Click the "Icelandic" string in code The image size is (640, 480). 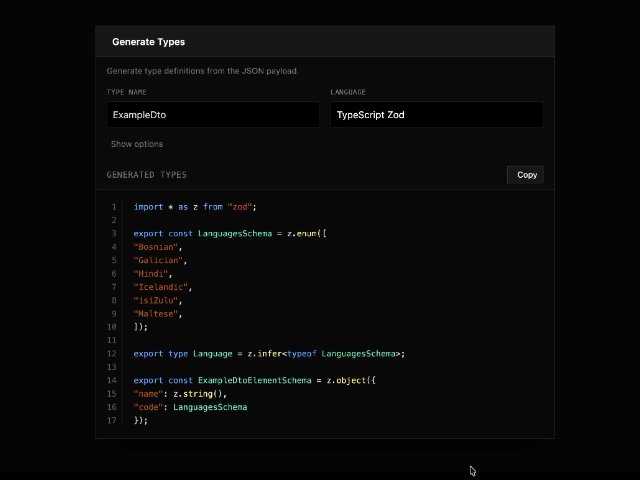click(x=161, y=287)
